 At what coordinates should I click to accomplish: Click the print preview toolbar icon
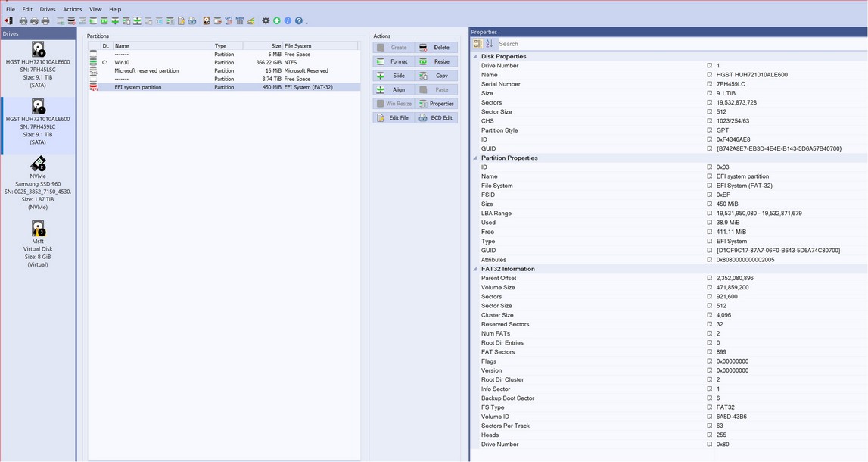pyautogui.click(x=23, y=20)
